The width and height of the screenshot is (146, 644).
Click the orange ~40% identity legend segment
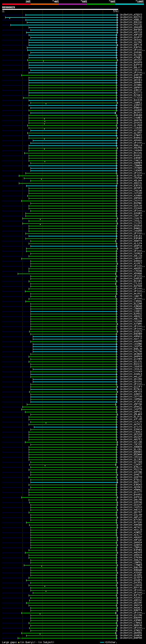pos(45,4)
